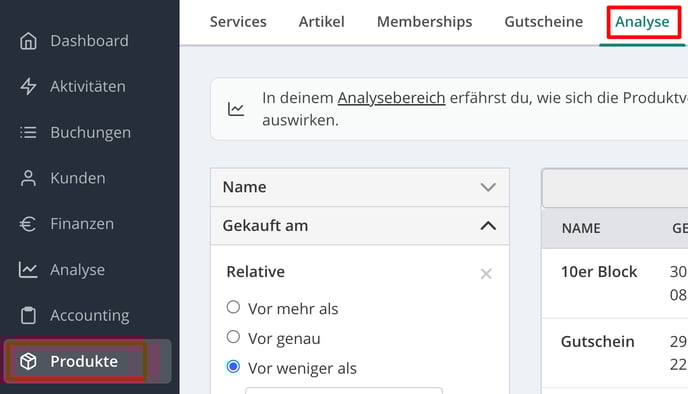
Task: Click the Dashboard home icon
Action: (29, 41)
